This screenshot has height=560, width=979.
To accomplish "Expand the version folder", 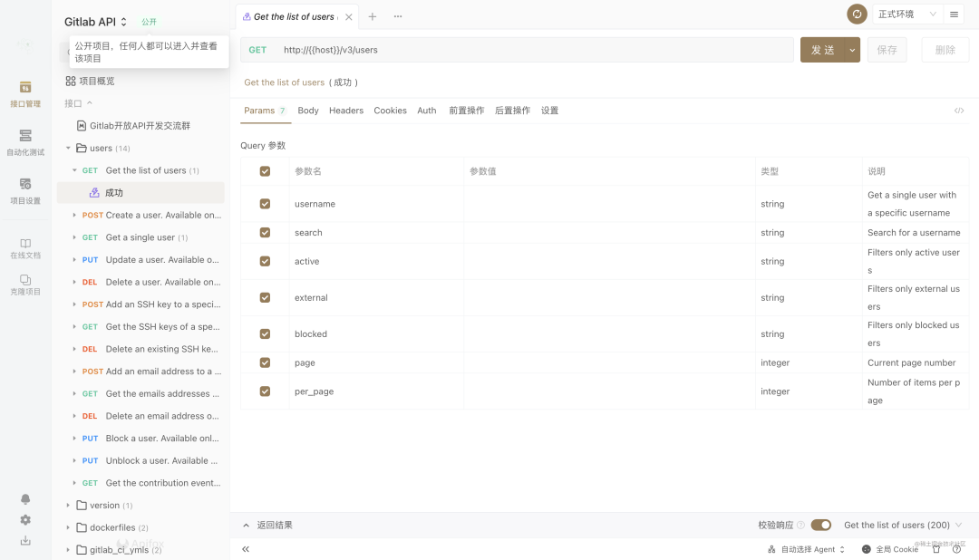I will coord(68,505).
